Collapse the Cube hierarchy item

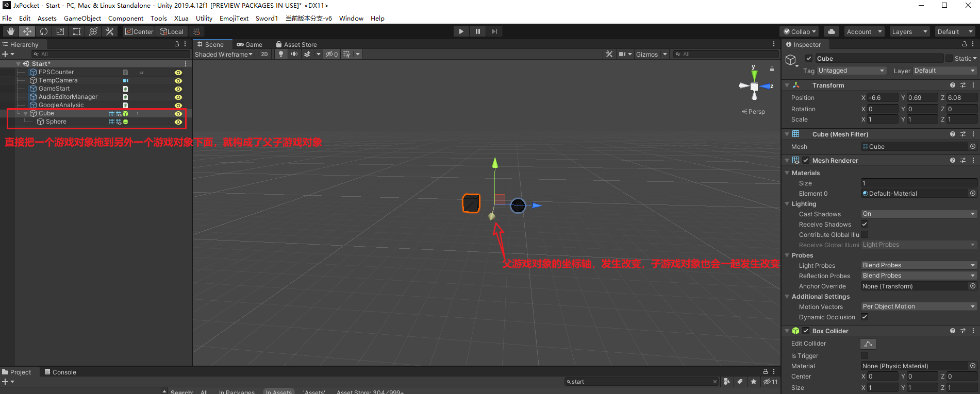point(25,113)
